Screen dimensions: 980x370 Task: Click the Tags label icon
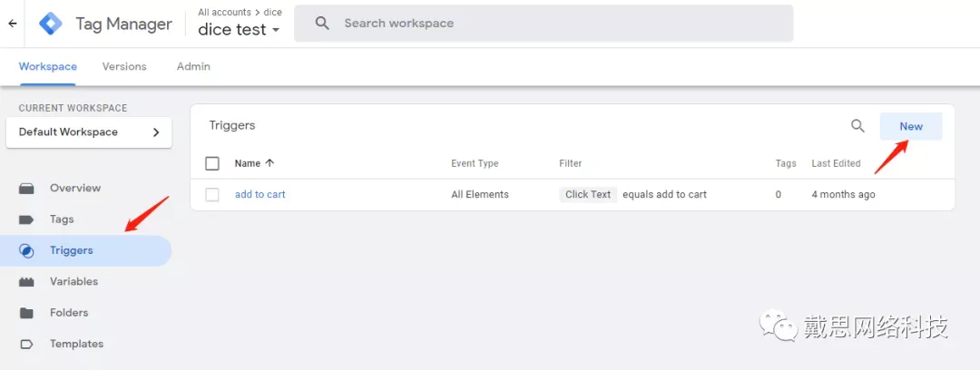(x=26, y=219)
